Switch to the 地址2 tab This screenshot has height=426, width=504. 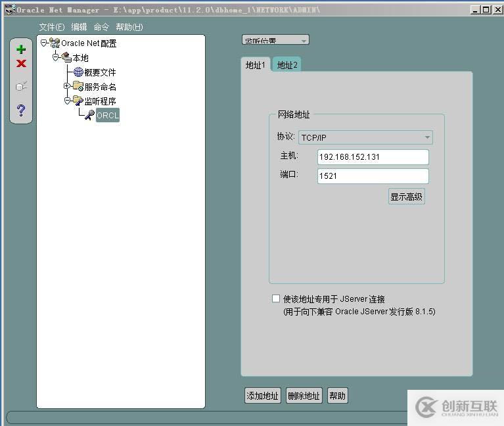tap(287, 65)
